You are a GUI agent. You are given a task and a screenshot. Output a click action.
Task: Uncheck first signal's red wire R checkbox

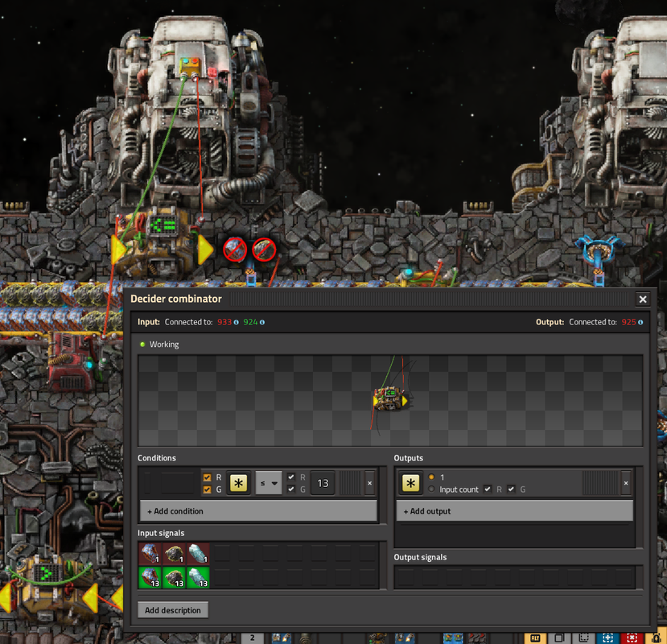point(207,477)
